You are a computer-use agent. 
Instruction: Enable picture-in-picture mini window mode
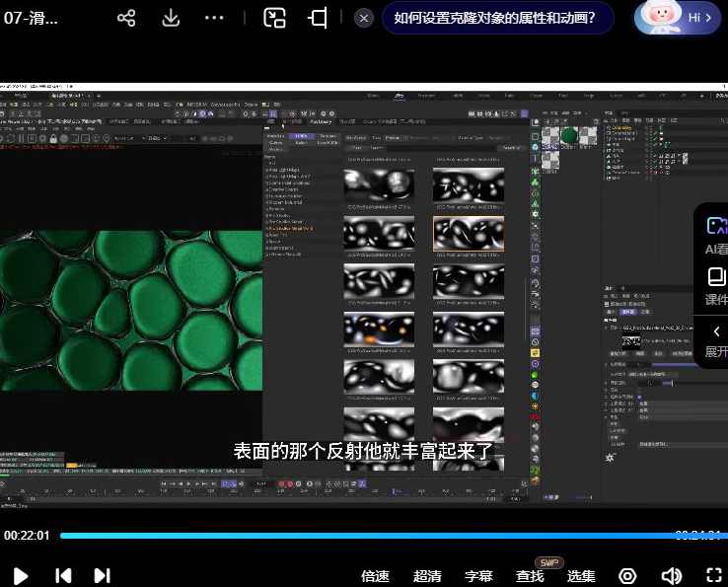pos(274,18)
